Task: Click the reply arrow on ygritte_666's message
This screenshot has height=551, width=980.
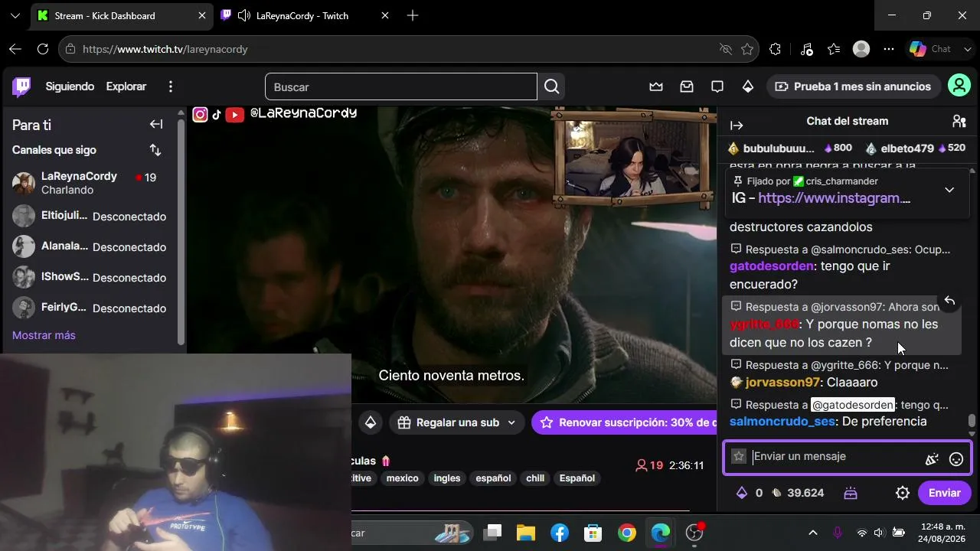Action: 949,301
